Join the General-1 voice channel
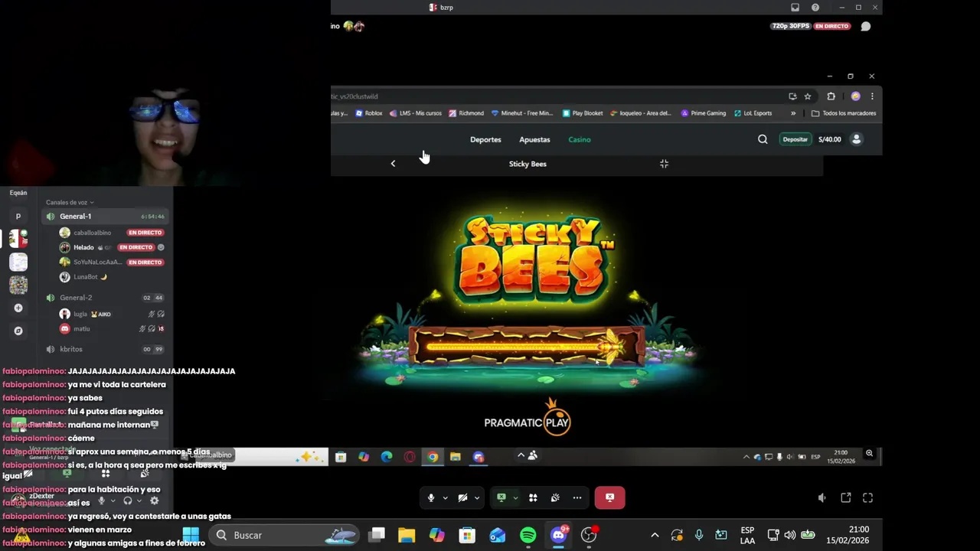 pyautogui.click(x=106, y=217)
